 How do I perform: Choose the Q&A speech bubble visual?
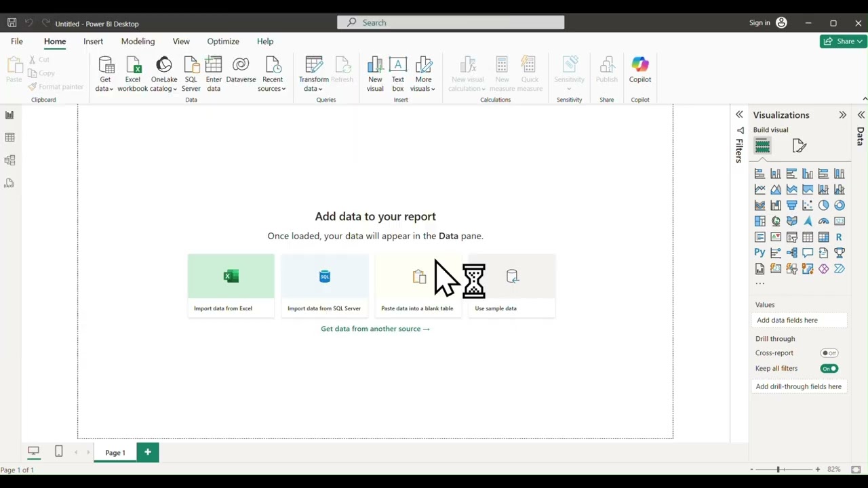(808, 253)
